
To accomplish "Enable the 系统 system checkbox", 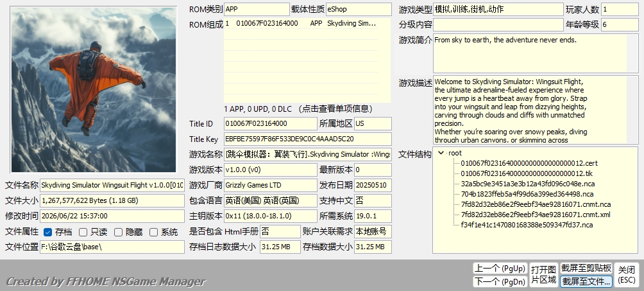I will point(153,232).
